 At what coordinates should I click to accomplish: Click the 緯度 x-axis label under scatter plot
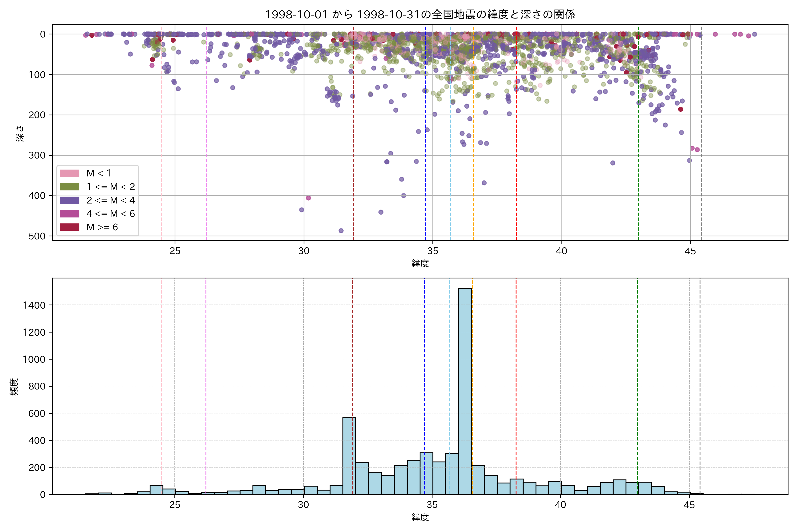tap(420, 263)
